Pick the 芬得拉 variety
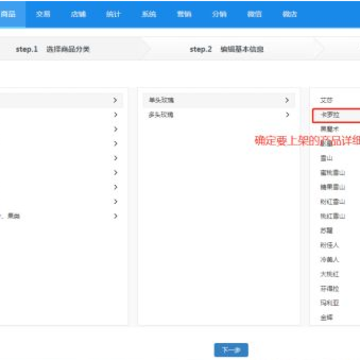This screenshot has width=360, height=360. 330,289
